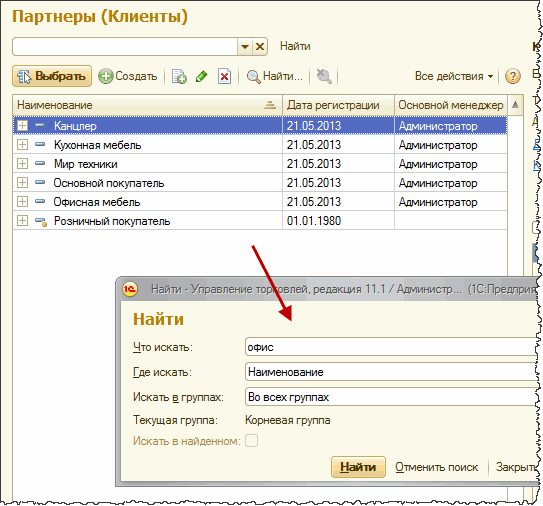The height and width of the screenshot is (506, 543).
Task: Open the quick search field dropdown arrow
Action: [245, 46]
